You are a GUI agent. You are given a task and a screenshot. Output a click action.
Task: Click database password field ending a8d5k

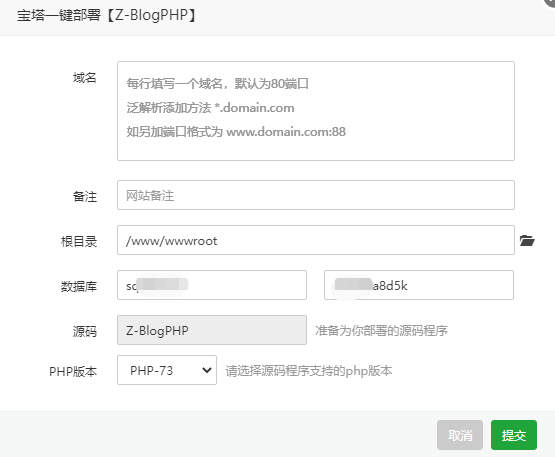coord(419,285)
